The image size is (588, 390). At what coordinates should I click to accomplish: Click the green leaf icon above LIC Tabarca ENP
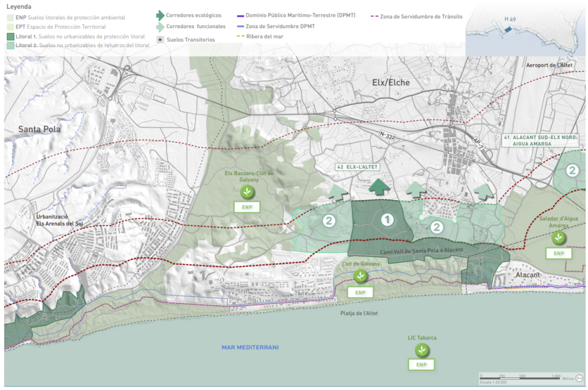[422, 349]
